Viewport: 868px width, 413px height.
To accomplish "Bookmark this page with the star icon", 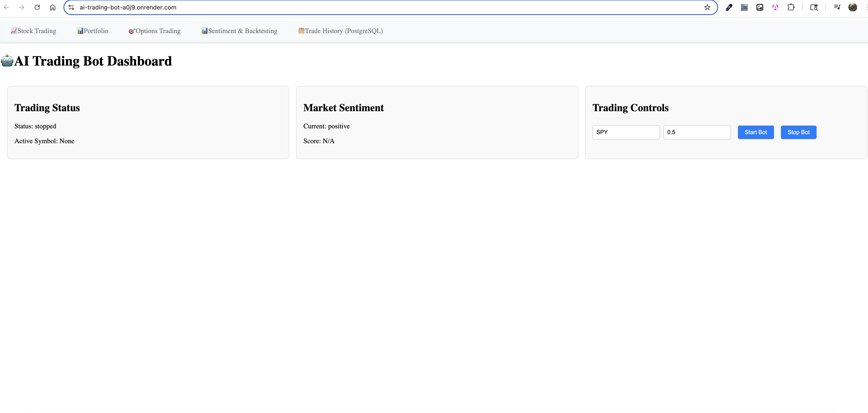I will (707, 7).
